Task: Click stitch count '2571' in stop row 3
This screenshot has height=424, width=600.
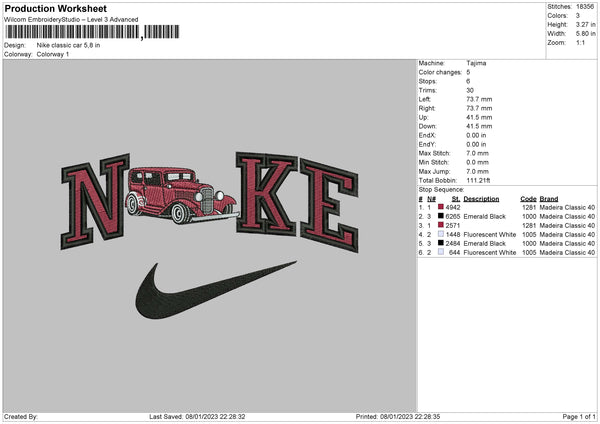Action: tap(453, 225)
